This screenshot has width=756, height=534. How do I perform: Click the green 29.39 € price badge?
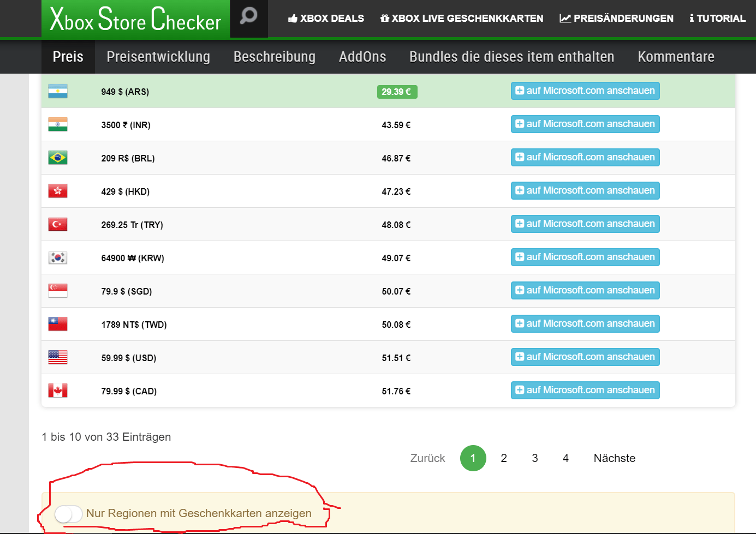click(x=397, y=92)
